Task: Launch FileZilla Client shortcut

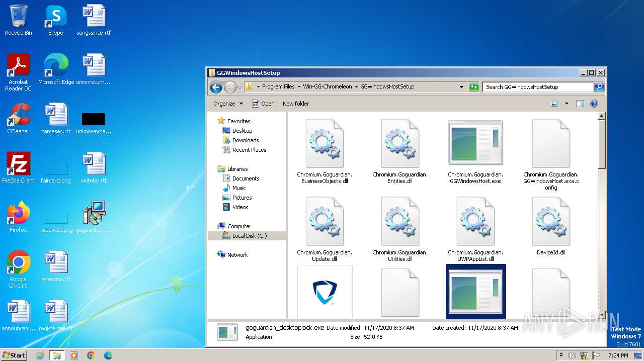Action: point(18,168)
